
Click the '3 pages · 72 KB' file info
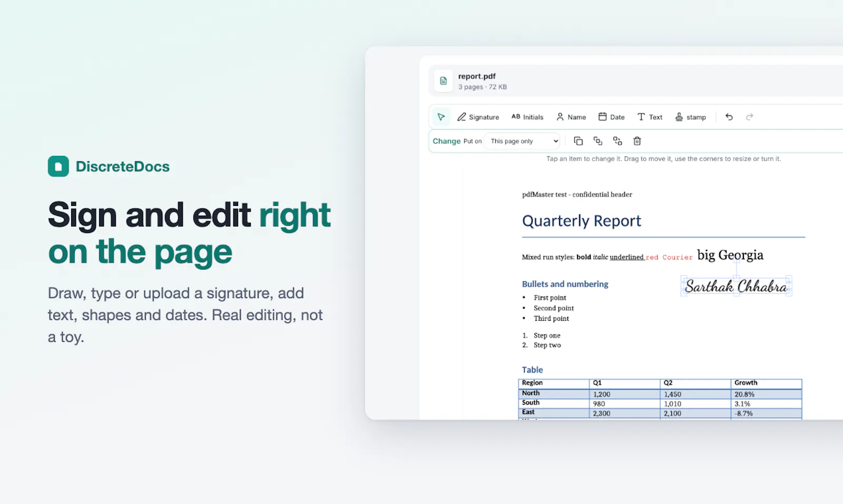[x=482, y=87]
